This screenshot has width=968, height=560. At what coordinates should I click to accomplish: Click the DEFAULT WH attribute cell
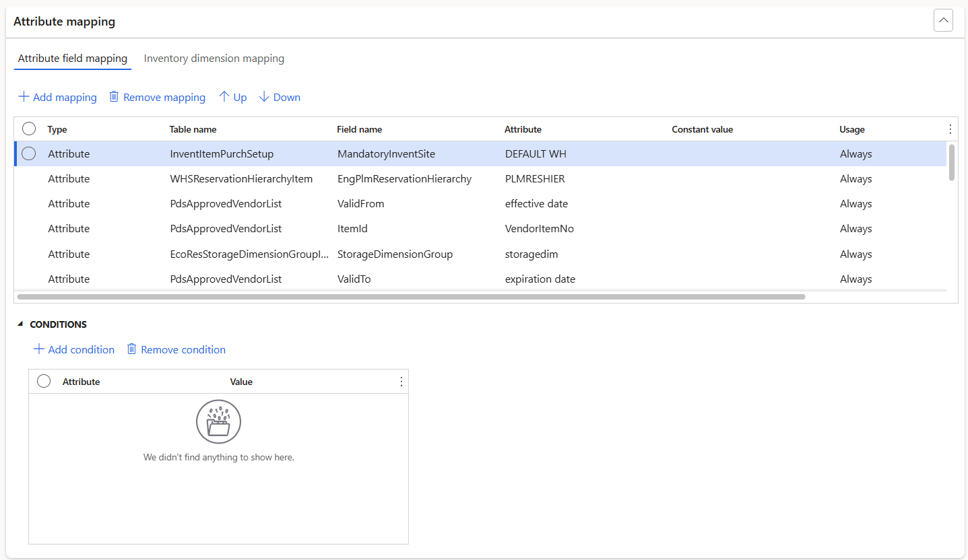[536, 154]
